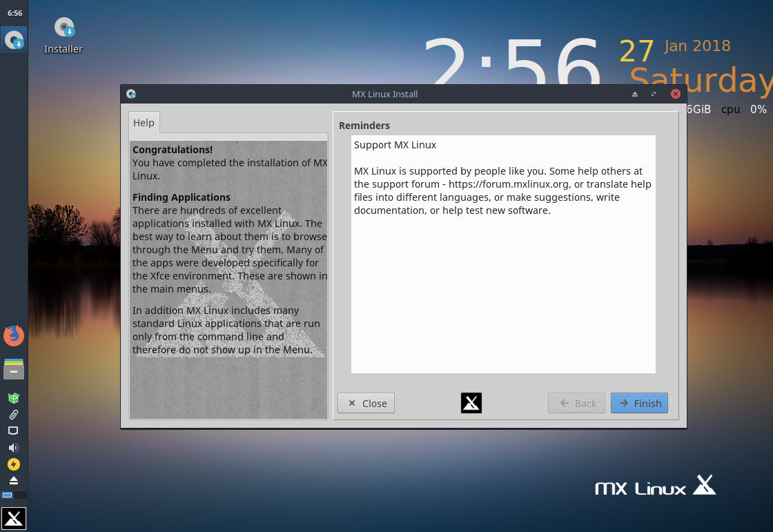The width and height of the screenshot is (773, 532).
Task: Open the Installer desktop icon
Action: 63,35
